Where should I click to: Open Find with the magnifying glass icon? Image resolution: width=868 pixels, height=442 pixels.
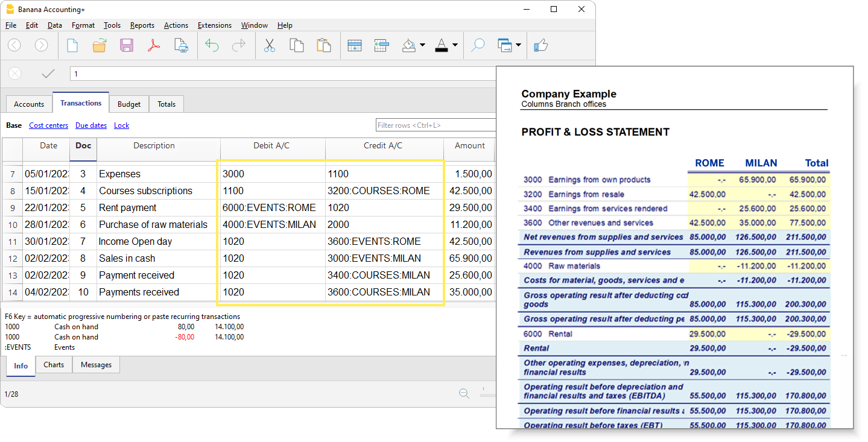pyautogui.click(x=478, y=45)
